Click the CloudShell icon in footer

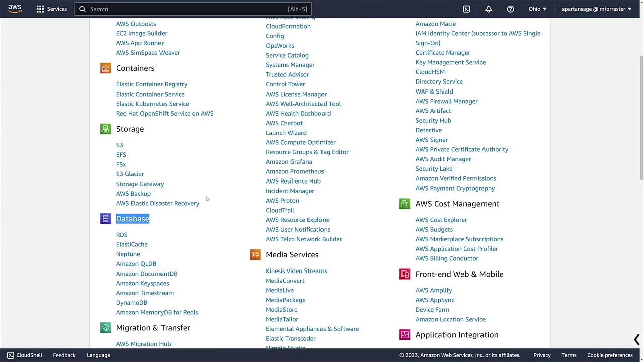tap(10, 355)
